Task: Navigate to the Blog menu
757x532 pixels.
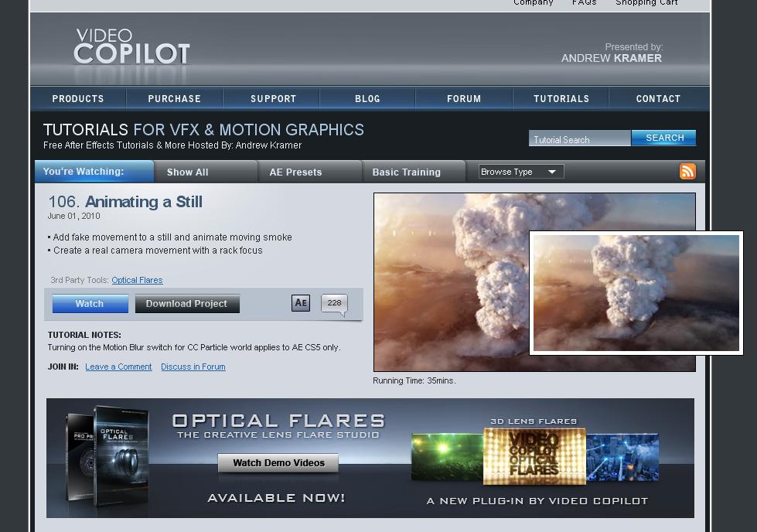Action: pos(367,98)
